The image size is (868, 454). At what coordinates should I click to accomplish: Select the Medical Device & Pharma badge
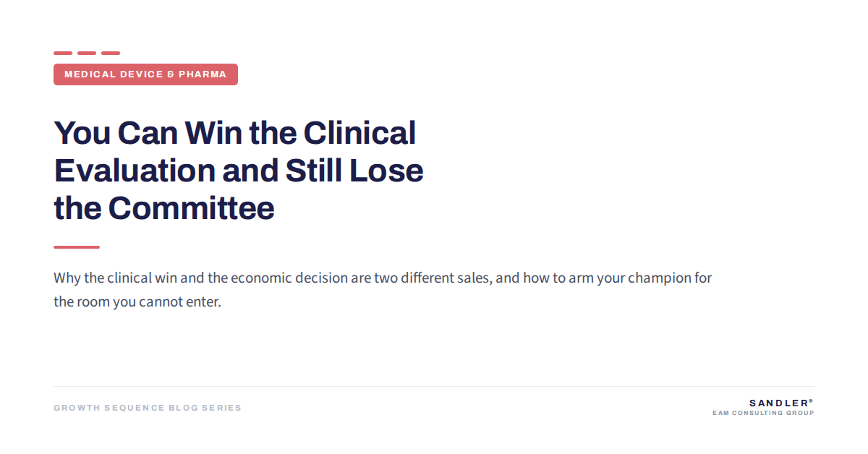pyautogui.click(x=145, y=74)
